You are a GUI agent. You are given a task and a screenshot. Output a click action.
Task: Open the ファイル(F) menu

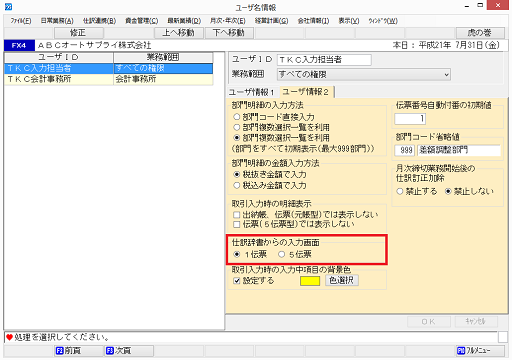coord(21,21)
